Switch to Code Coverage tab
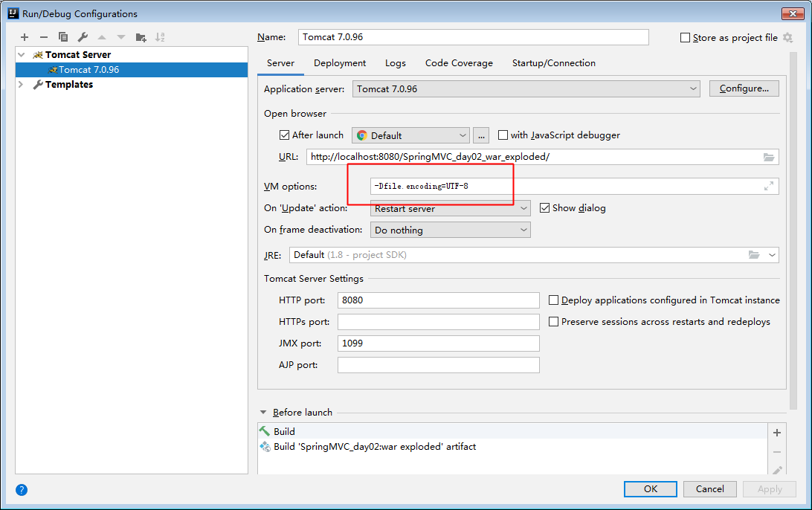The width and height of the screenshot is (812, 510). click(x=459, y=63)
